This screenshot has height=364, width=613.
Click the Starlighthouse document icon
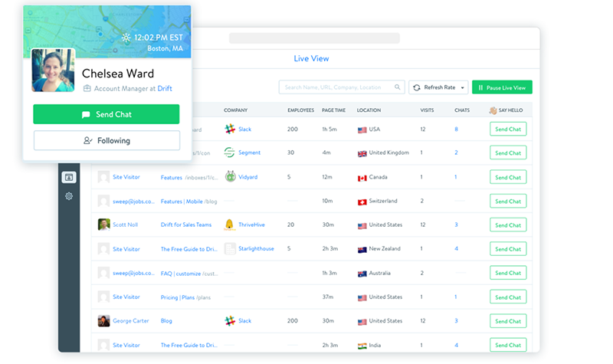tap(230, 249)
